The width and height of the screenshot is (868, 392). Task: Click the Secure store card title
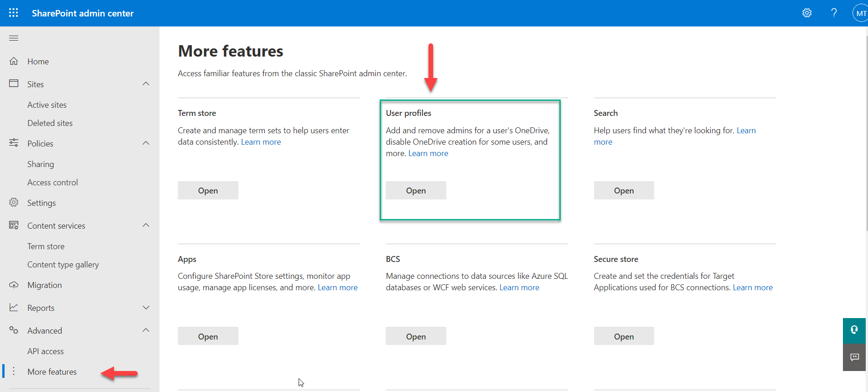[616, 259]
